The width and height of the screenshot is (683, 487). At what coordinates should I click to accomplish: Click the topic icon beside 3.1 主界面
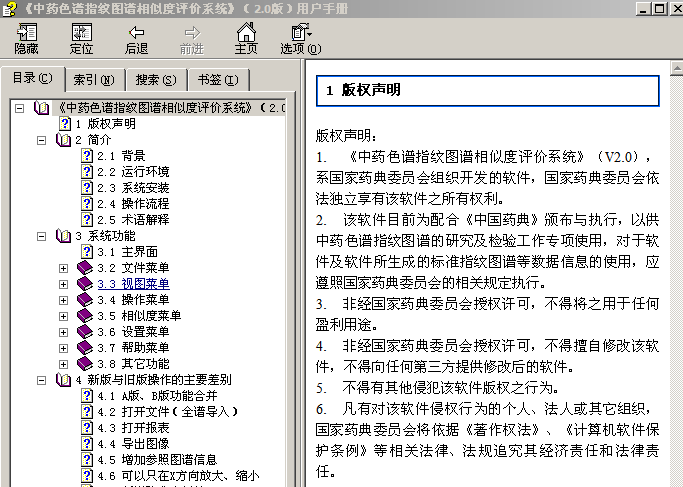tap(87, 252)
